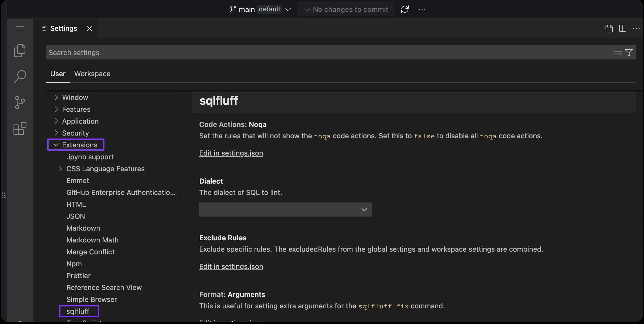Expand the Application settings section

(56, 121)
